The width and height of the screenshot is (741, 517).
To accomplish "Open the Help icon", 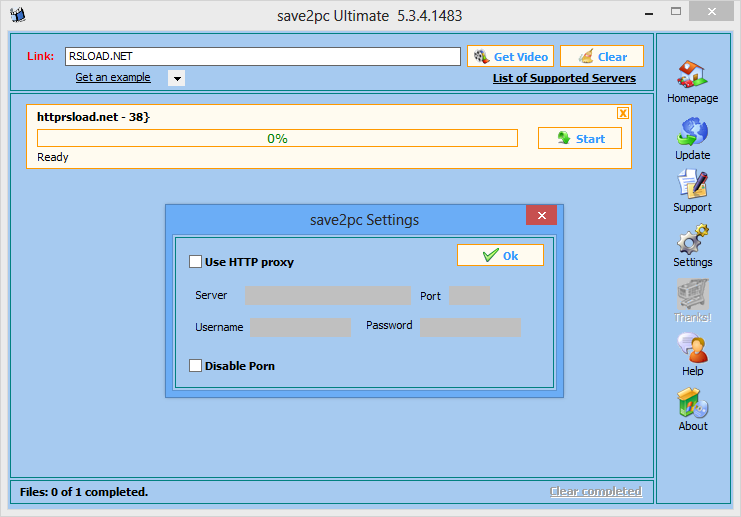I will (x=692, y=348).
